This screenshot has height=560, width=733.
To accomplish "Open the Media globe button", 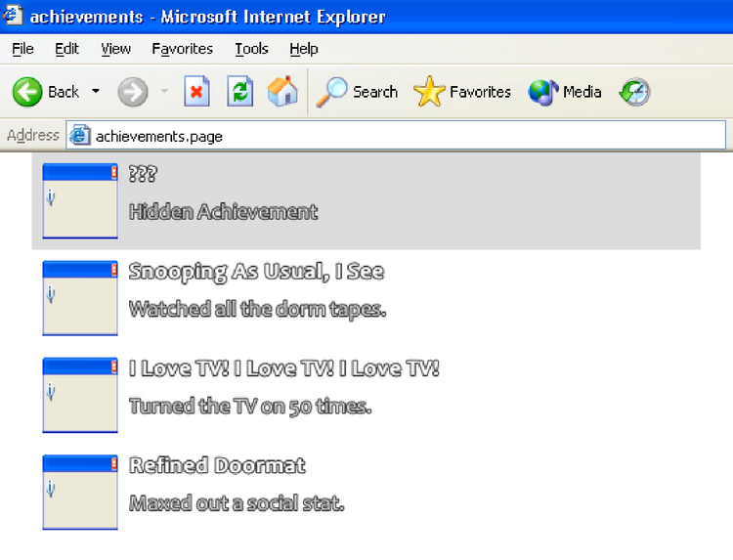I will (x=564, y=92).
